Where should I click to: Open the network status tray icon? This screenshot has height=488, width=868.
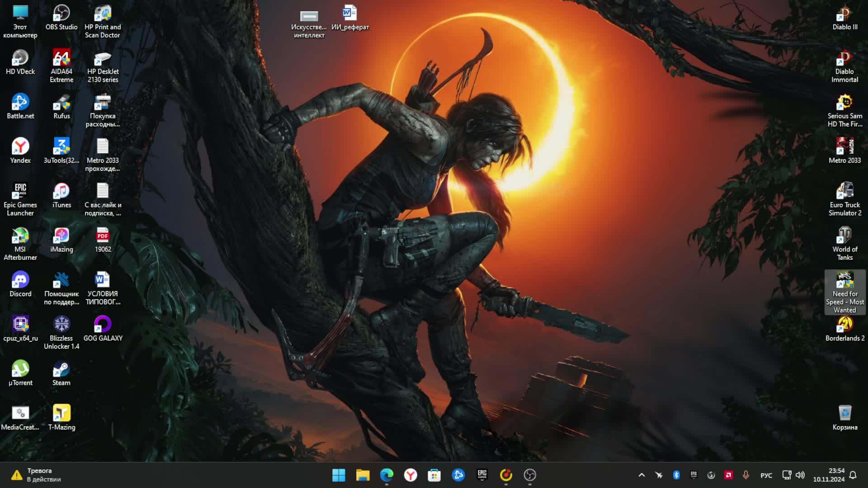click(787, 475)
